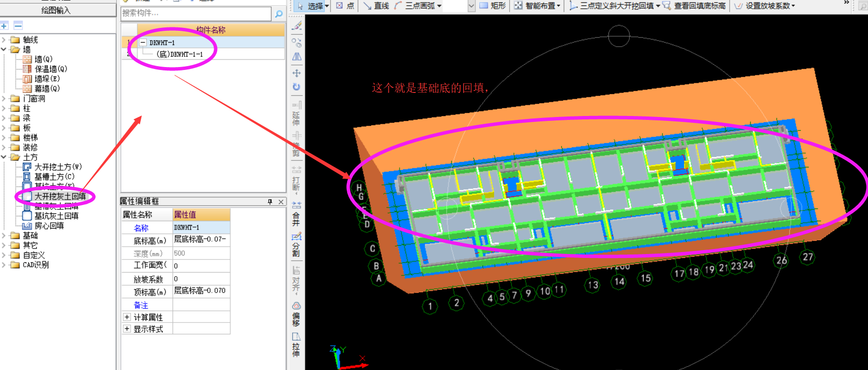Image resolution: width=868 pixels, height=370 pixels.
Task: Expand the 基础 tree folder
Action: pos(4,235)
